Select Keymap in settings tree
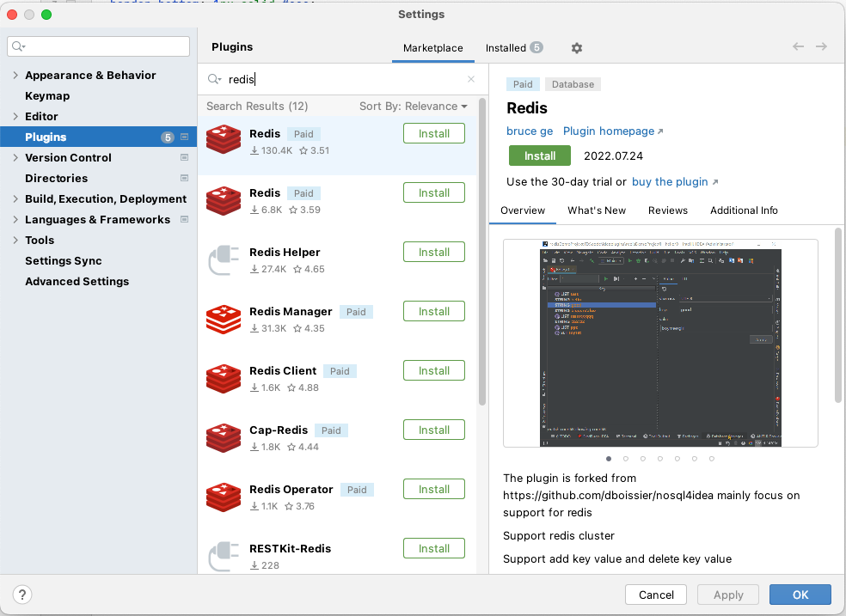Image resolution: width=846 pixels, height=616 pixels. [x=47, y=96]
